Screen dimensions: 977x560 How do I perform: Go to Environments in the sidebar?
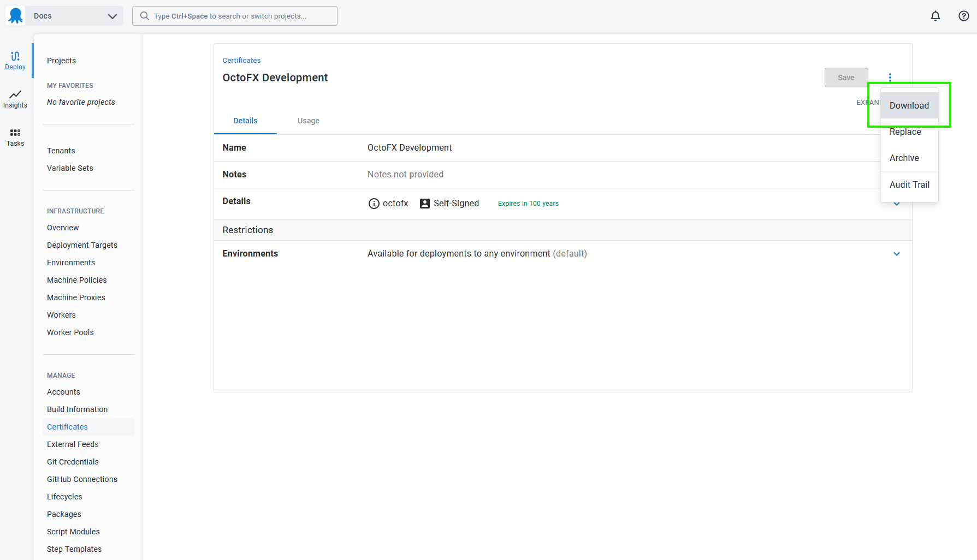(71, 263)
